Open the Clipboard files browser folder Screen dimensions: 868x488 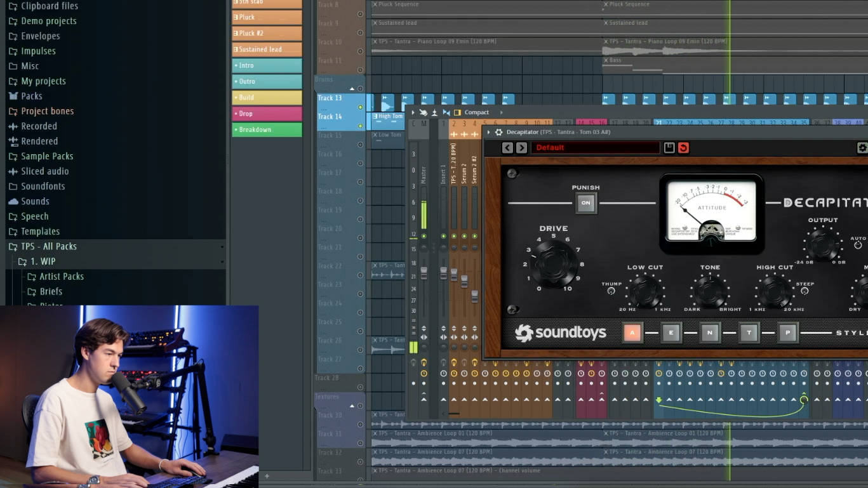pos(43,6)
